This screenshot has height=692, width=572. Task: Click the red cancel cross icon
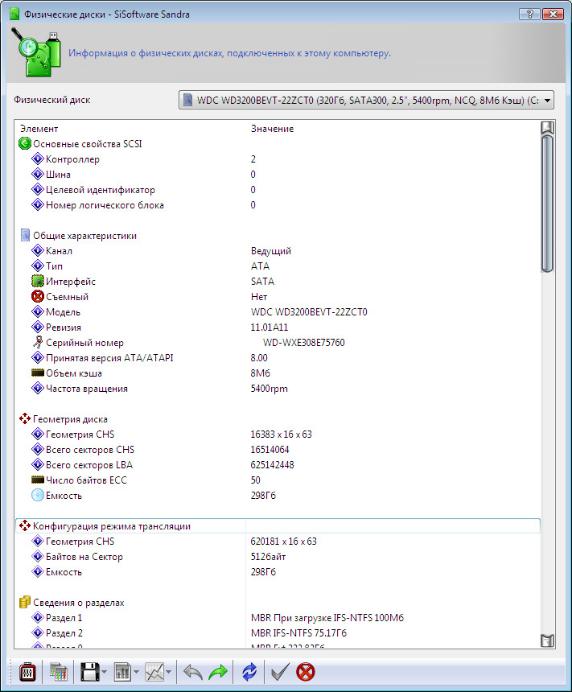pyautogui.click(x=305, y=672)
